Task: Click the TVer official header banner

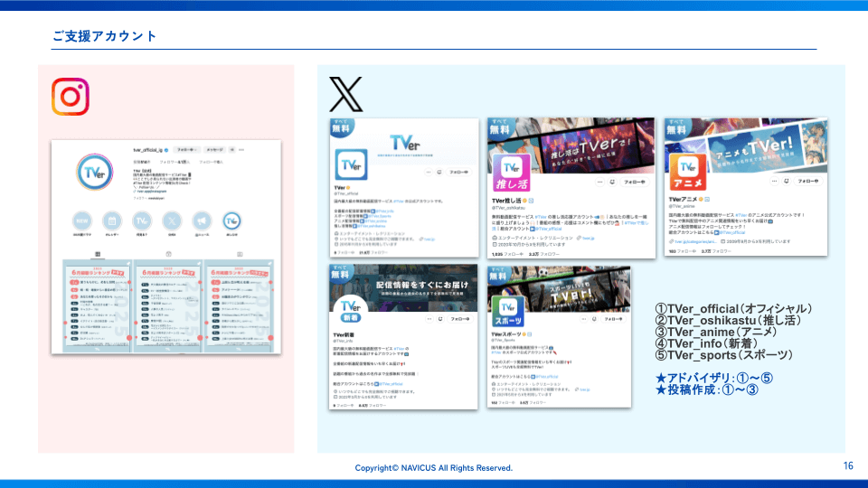Action: [x=404, y=141]
